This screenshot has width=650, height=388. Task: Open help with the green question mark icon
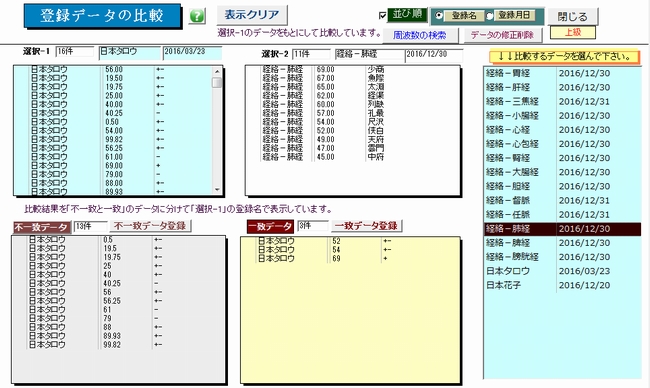point(197,16)
